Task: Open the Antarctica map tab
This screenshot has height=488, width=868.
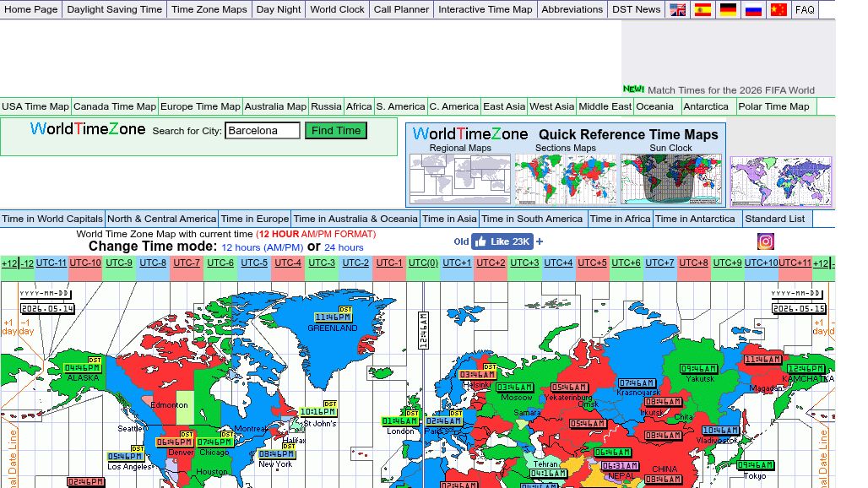Action: pos(706,106)
